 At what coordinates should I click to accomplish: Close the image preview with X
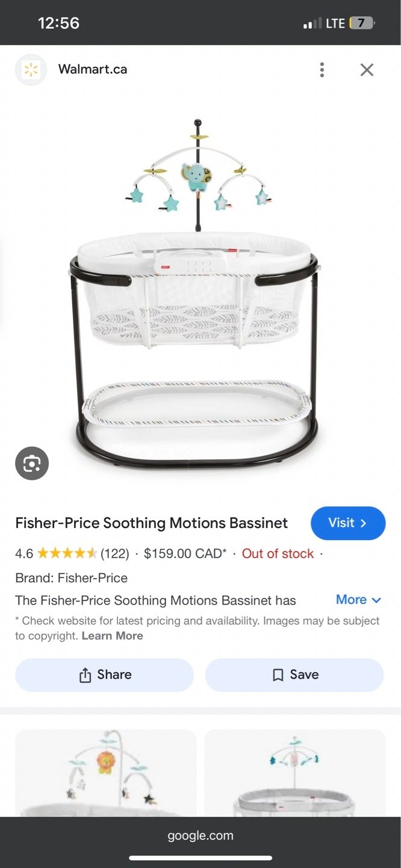click(367, 70)
